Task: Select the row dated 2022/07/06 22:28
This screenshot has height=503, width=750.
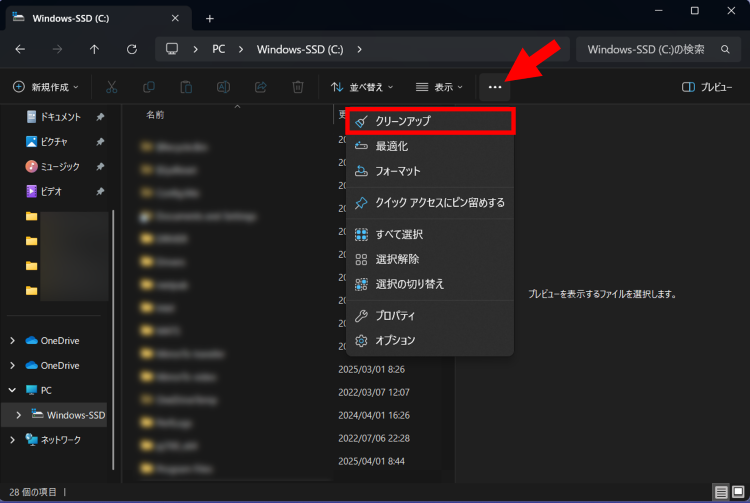Action: 287,438
